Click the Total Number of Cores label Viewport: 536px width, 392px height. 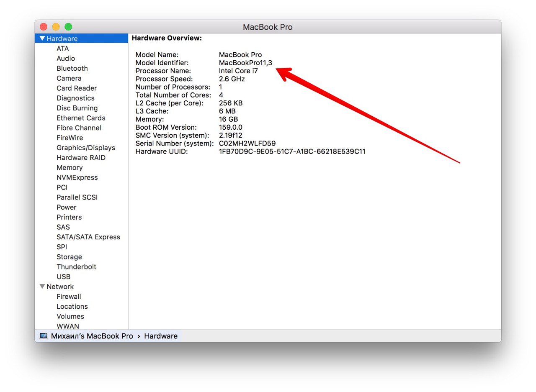[173, 95]
